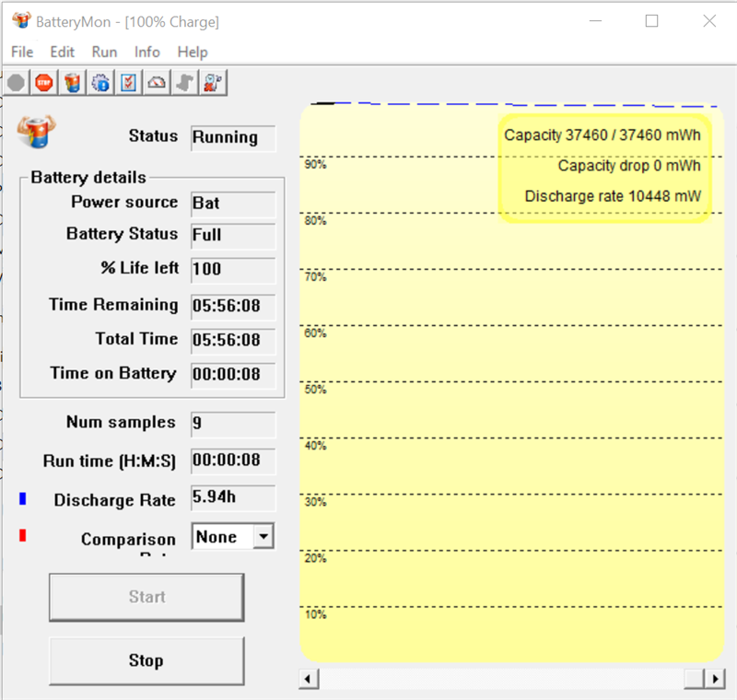
Task: Close the BatteryMon window
Action: (x=709, y=21)
